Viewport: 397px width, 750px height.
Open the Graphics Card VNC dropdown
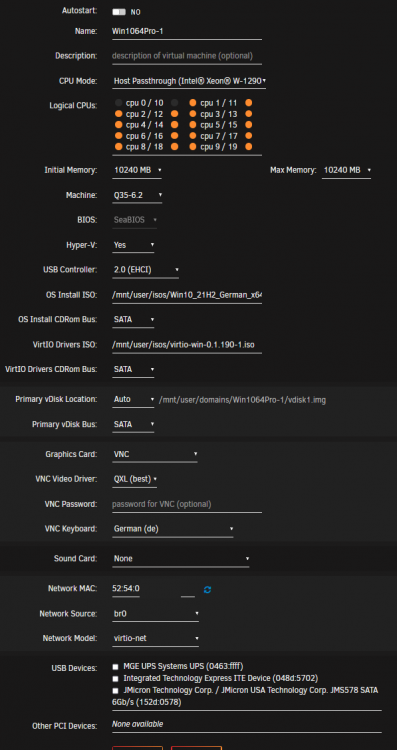155,454
